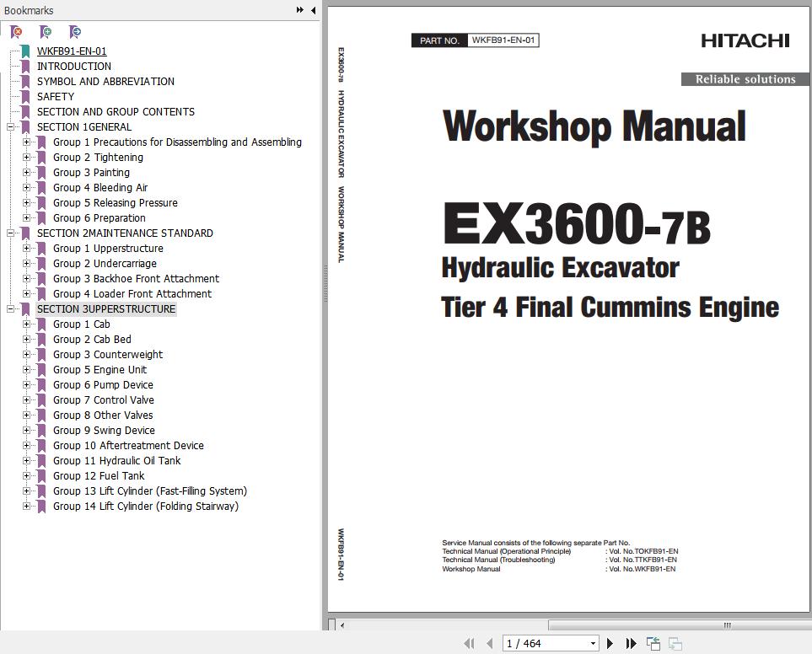Click the HITACHI logo

[745, 40]
